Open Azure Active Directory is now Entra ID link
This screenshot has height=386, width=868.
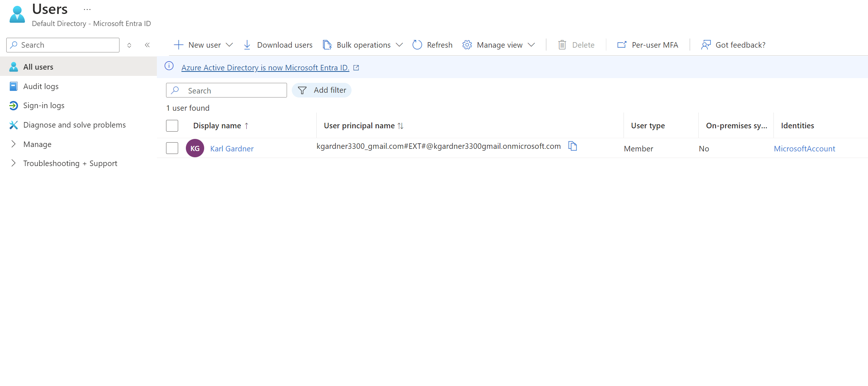click(265, 67)
